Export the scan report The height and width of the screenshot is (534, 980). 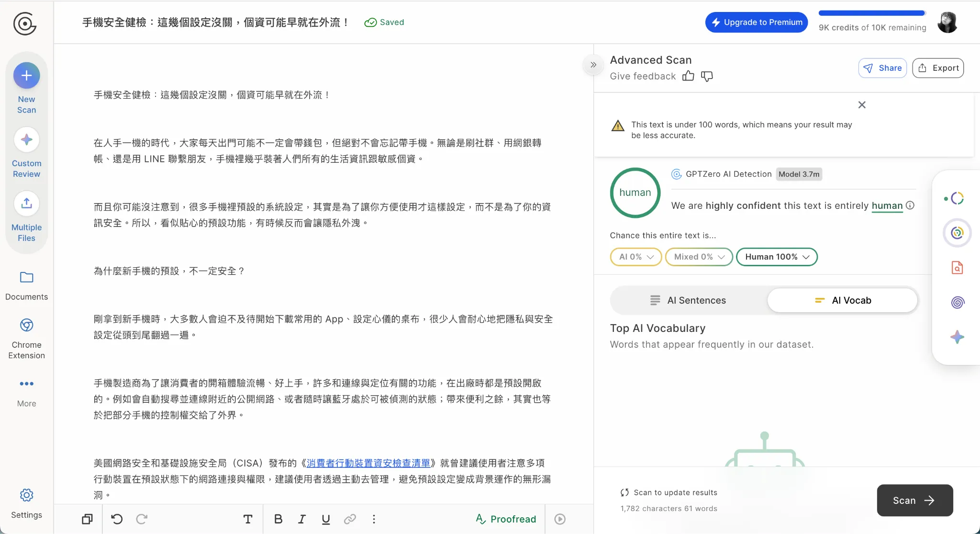tap(938, 68)
